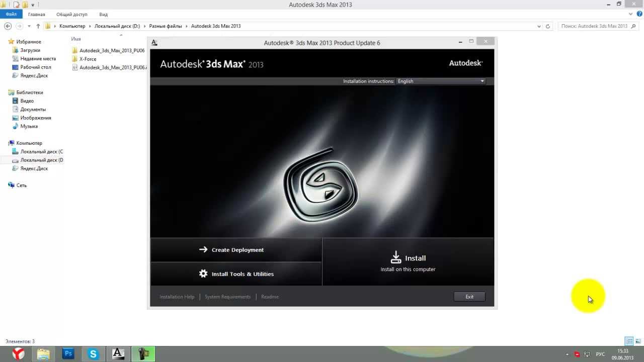The image size is (644, 362).
Task: Open Локальный диск (C drive
Action: click(41, 152)
